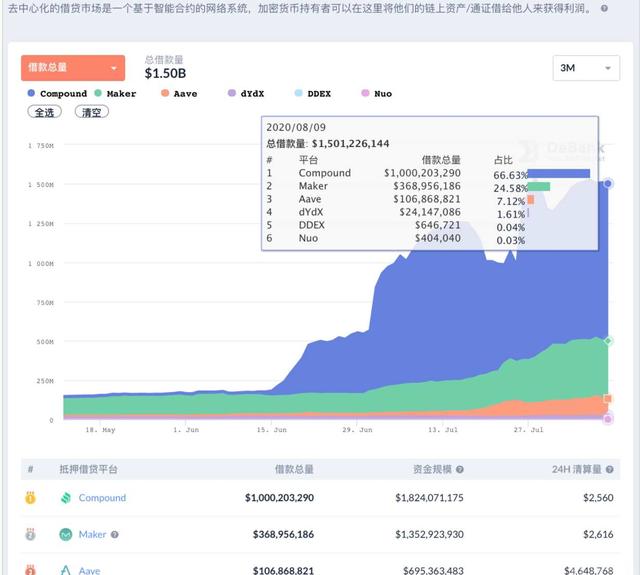Click the $1.50B total borrow value
640x575 pixels.
(165, 73)
